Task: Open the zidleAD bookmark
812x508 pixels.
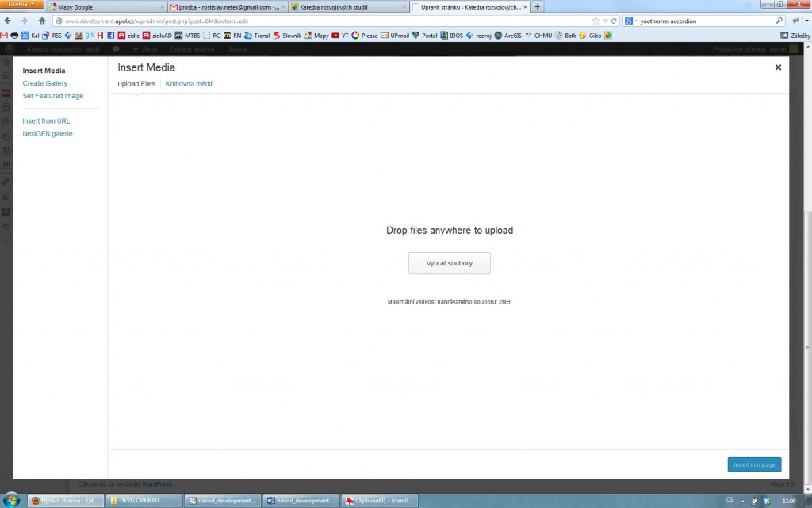Action: click(x=157, y=35)
